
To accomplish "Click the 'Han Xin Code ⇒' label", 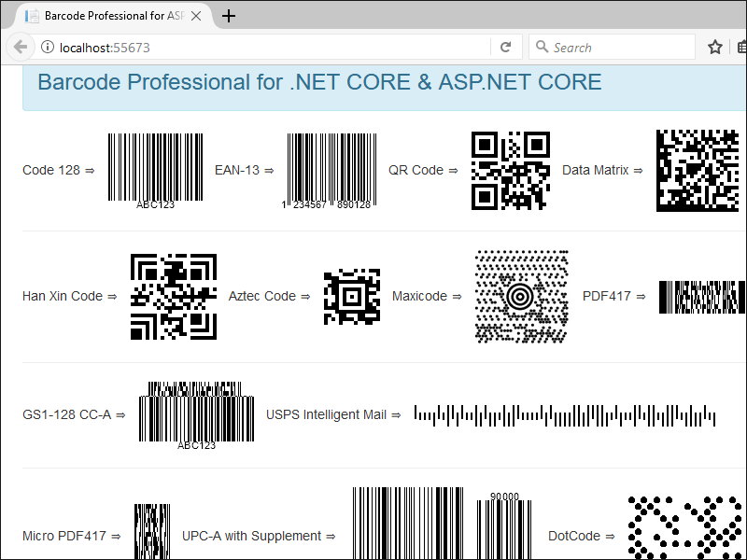I will [69, 296].
